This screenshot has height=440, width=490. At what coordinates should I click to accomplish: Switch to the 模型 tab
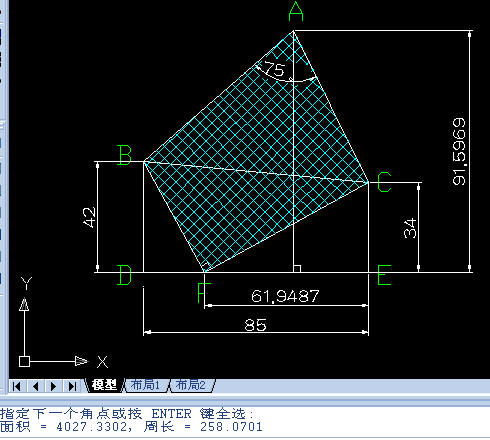click(x=104, y=385)
